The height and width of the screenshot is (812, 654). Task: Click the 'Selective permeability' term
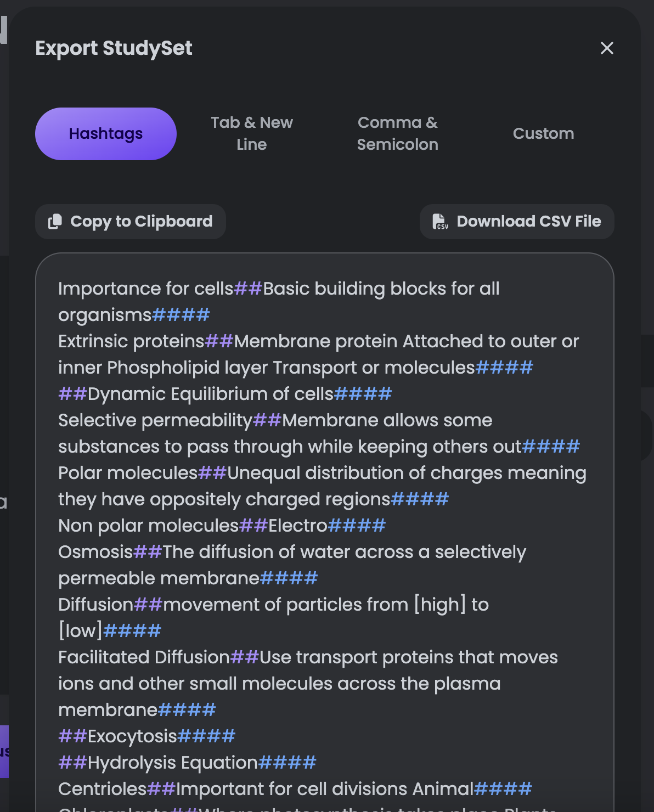click(x=155, y=420)
